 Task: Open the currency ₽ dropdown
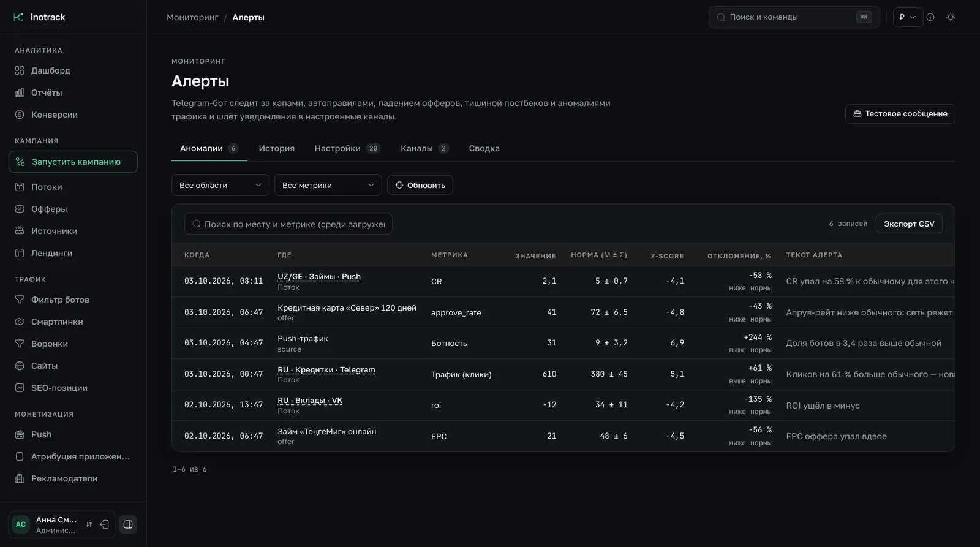[x=908, y=17]
